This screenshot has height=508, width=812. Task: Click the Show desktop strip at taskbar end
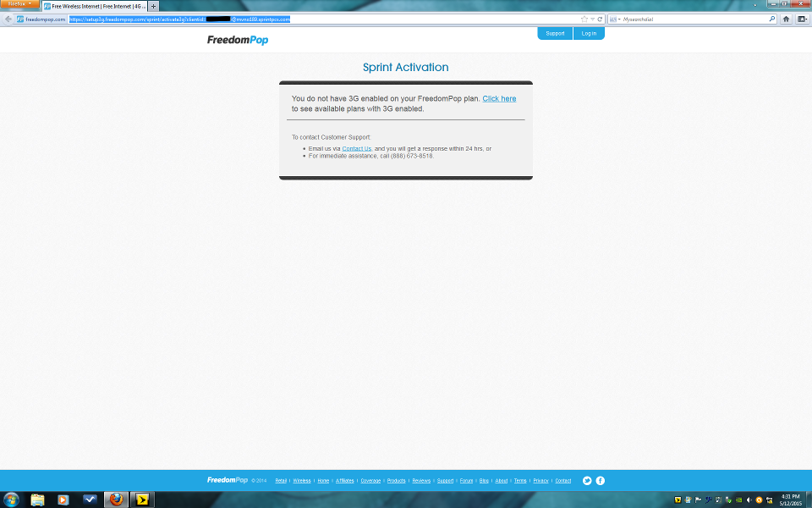809,500
